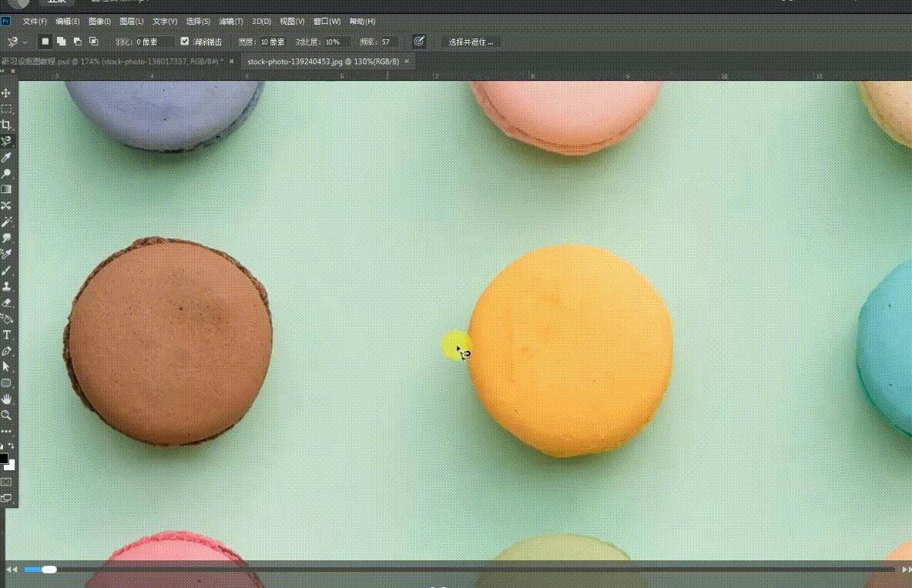Click the feather value input field
This screenshot has height=588, width=912.
click(x=154, y=42)
